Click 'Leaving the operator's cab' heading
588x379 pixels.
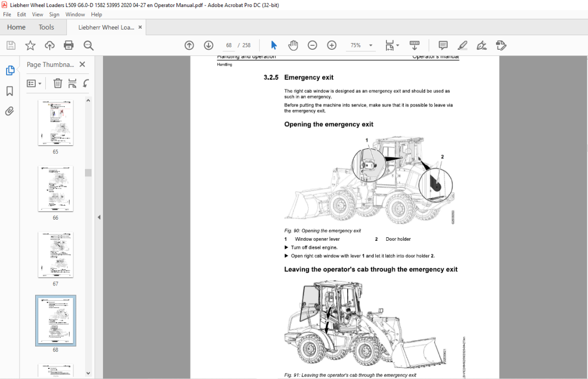click(371, 269)
